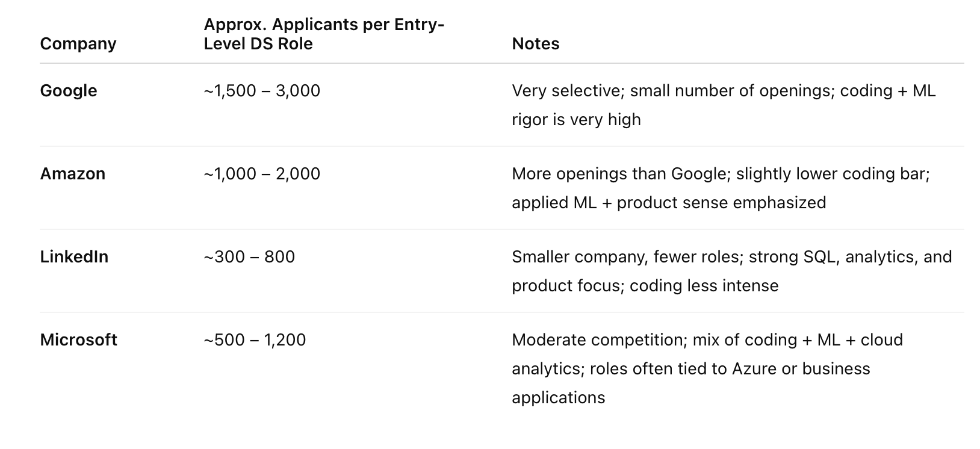Select the Google company cell
Viewport: 980px width, 449px height.
point(69,91)
